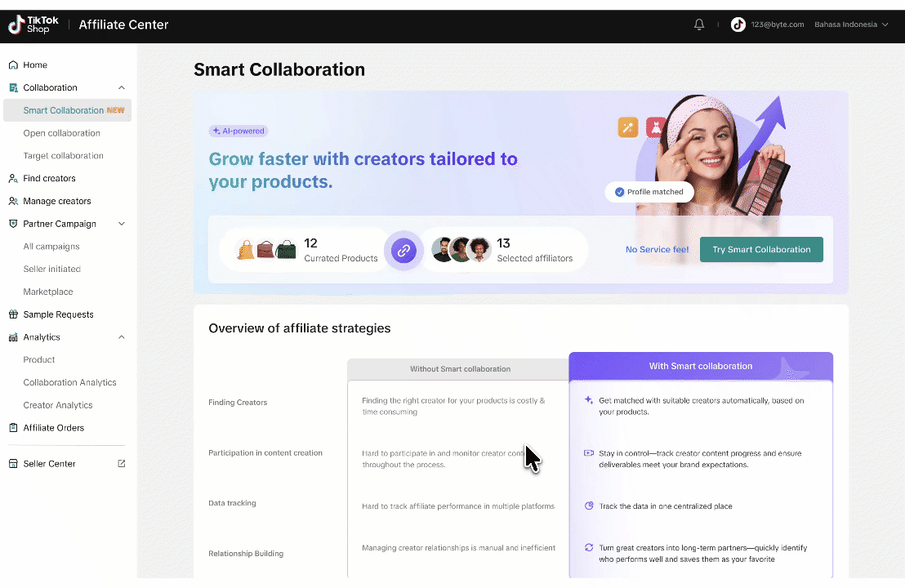
Task: Click the Finding Creators row label
Action: pos(238,402)
